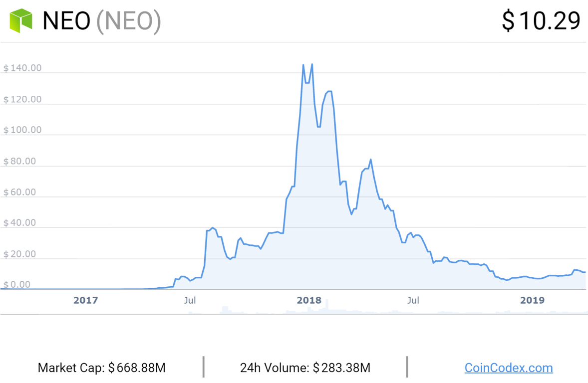Click the $100.00 y-axis label
Screen dimensions: 588x383
click(x=22, y=130)
